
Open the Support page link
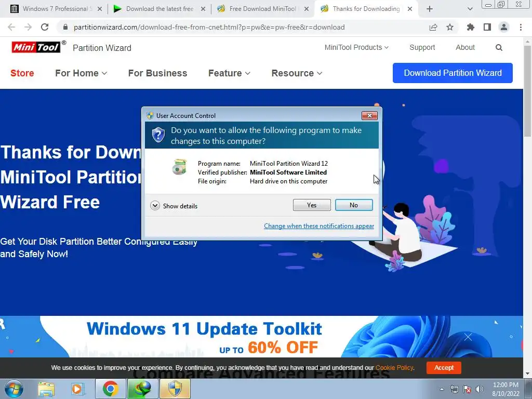[422, 47]
